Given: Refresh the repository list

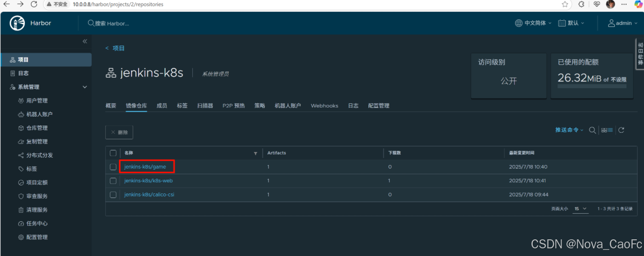Looking at the screenshot, I should pyautogui.click(x=621, y=130).
